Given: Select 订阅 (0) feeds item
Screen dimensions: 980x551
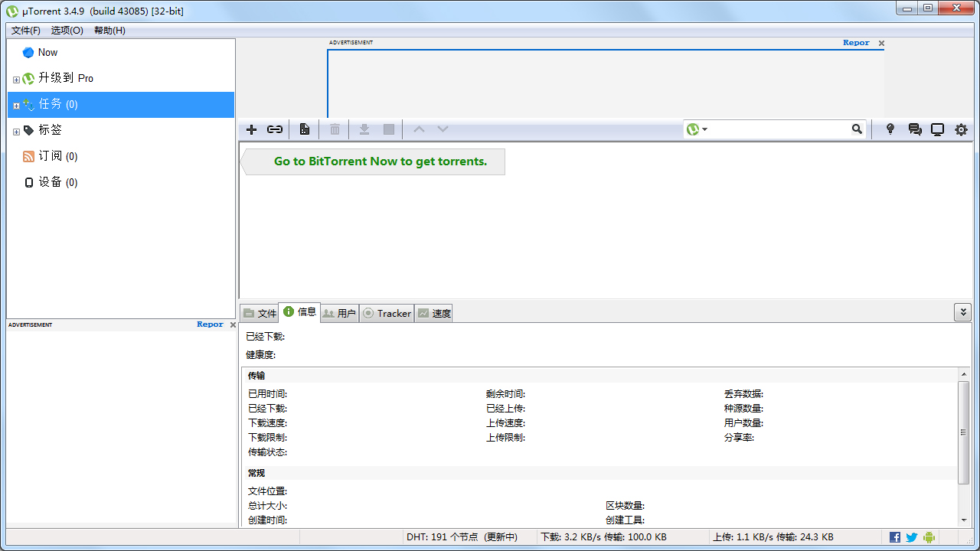Looking at the screenshot, I should pos(121,157).
